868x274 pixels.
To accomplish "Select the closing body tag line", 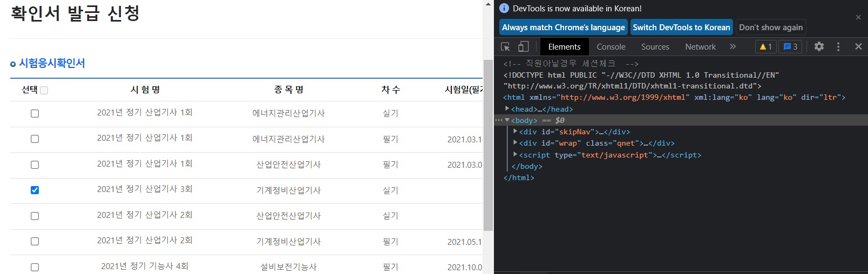I will click(527, 166).
